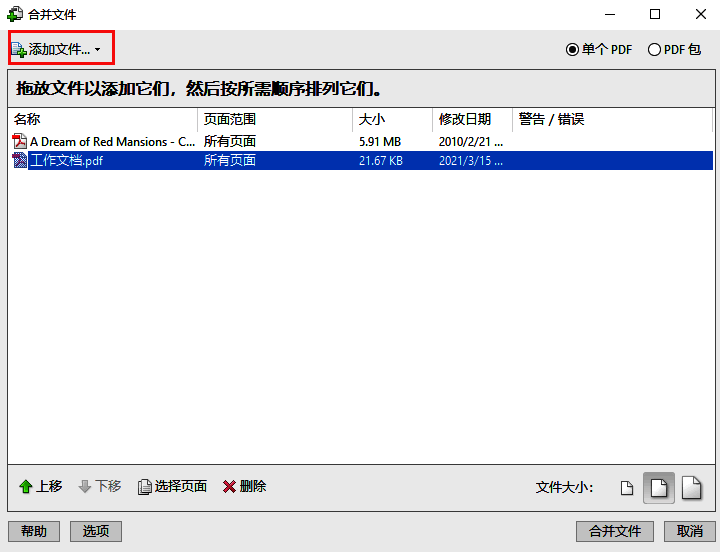
Task: Choose the smaller file size icon
Action: point(627,488)
